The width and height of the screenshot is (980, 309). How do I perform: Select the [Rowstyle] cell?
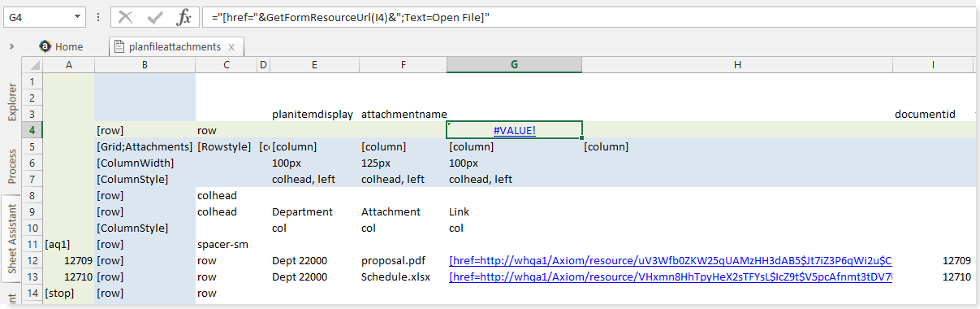click(x=226, y=147)
